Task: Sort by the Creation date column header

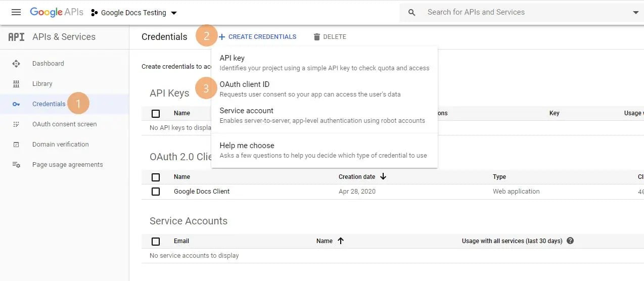Action: (x=357, y=177)
